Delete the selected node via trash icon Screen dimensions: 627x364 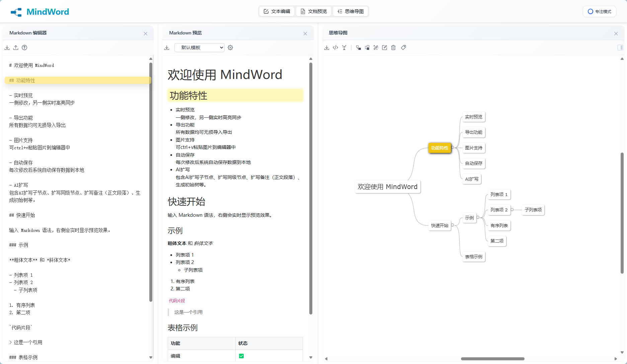[393, 48]
